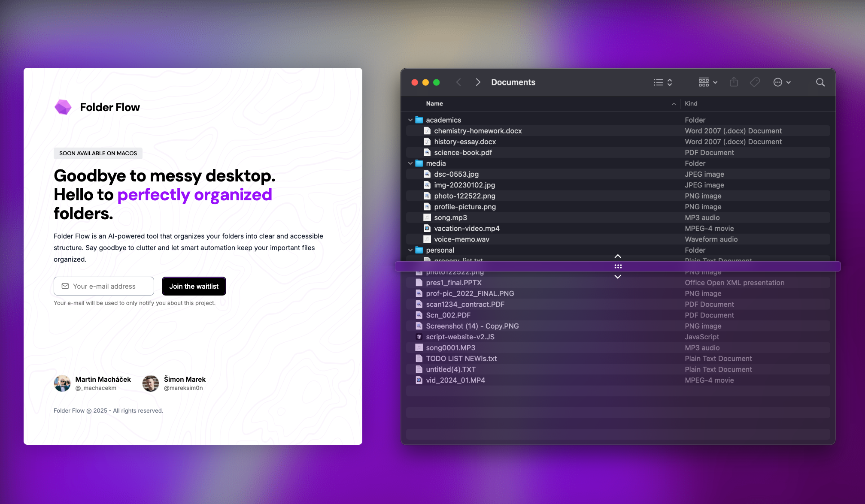Click the Tag icon in the toolbar
Screen dimensions: 865x504
[754, 82]
